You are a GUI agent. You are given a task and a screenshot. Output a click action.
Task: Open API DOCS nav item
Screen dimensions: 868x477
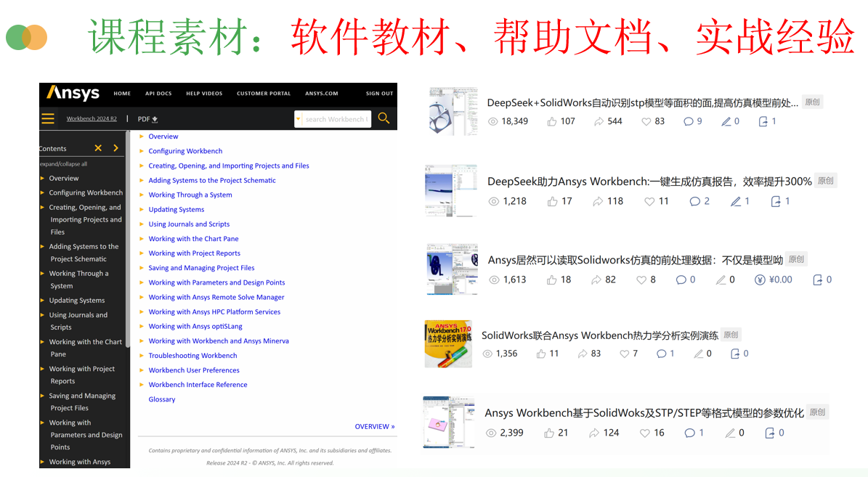(x=158, y=94)
